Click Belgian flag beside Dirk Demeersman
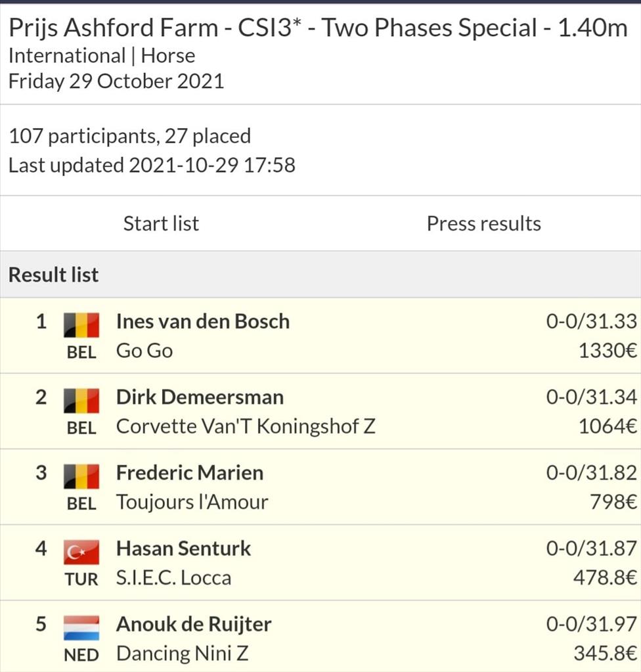 pos(81,400)
